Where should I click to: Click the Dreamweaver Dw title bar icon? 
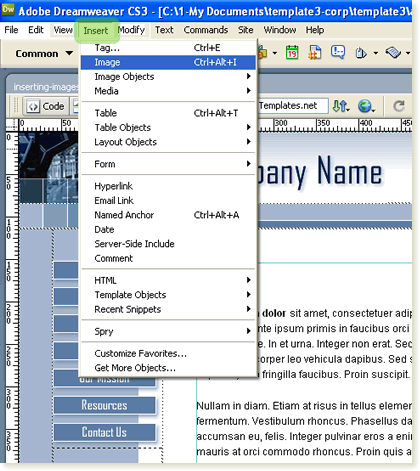[8, 10]
